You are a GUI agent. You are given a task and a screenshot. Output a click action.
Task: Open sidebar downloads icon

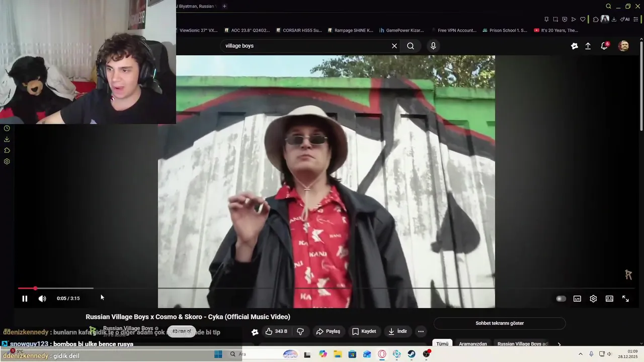pos(7,139)
